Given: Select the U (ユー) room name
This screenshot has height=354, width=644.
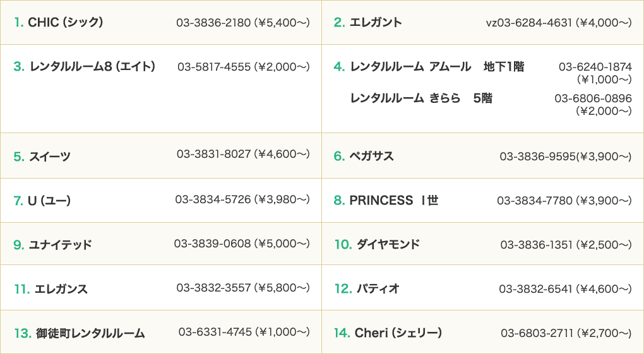Looking at the screenshot, I should point(49,201).
